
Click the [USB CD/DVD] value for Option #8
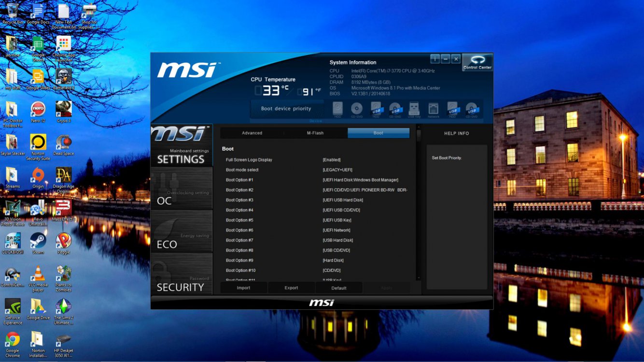[336, 251]
